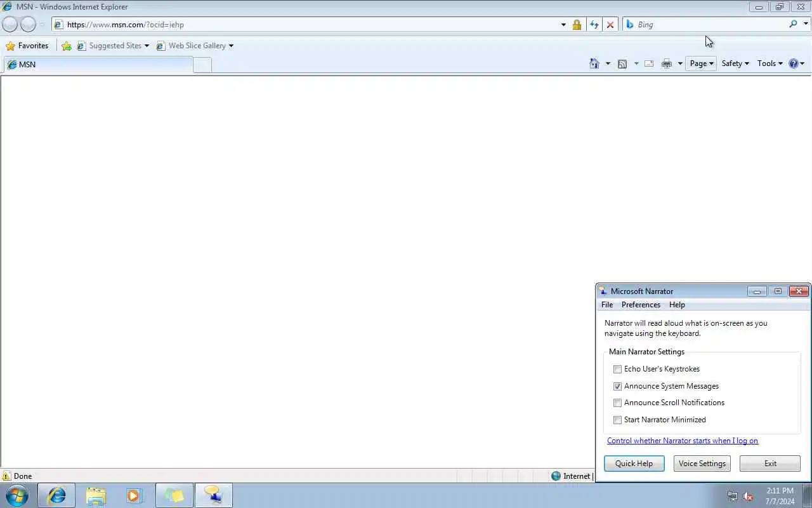Open the Safety menu dropdown

point(735,63)
